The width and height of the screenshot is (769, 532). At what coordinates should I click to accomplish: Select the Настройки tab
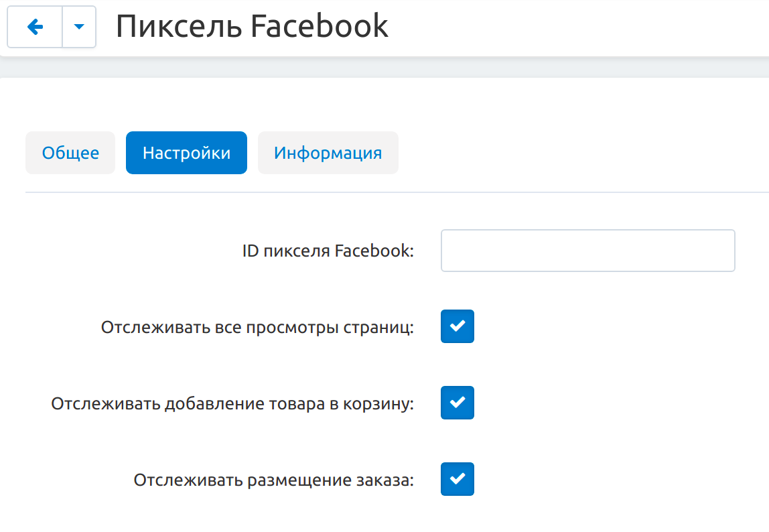click(186, 153)
